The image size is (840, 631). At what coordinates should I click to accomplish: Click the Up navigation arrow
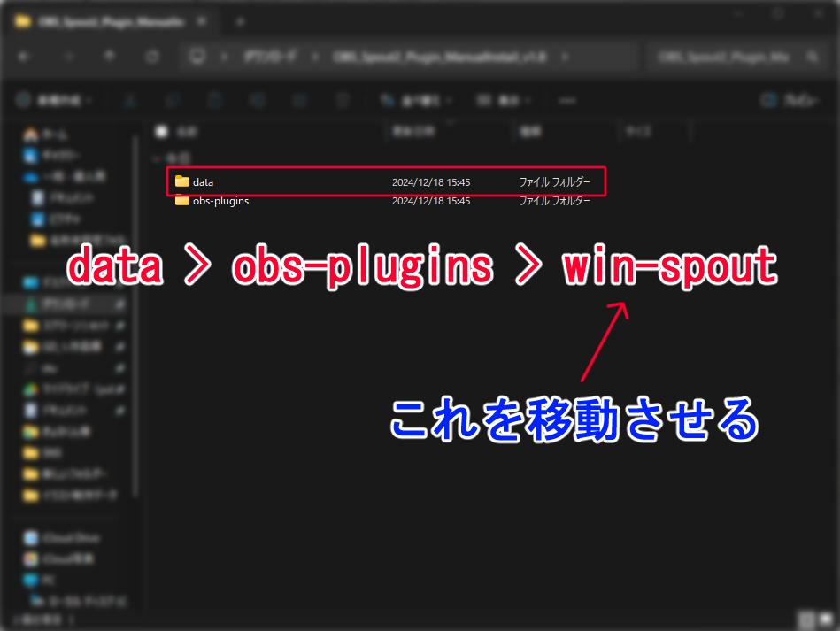click(x=110, y=56)
